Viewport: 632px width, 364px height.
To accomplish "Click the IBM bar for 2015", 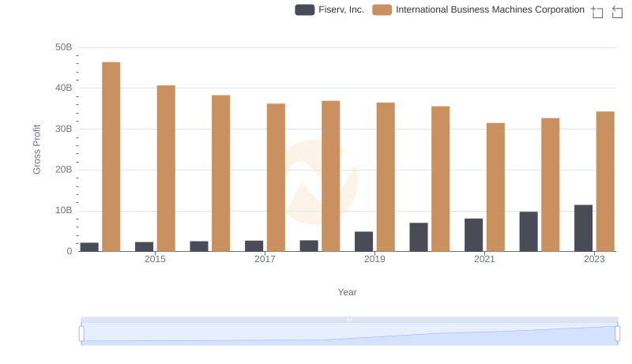I will pos(166,168).
